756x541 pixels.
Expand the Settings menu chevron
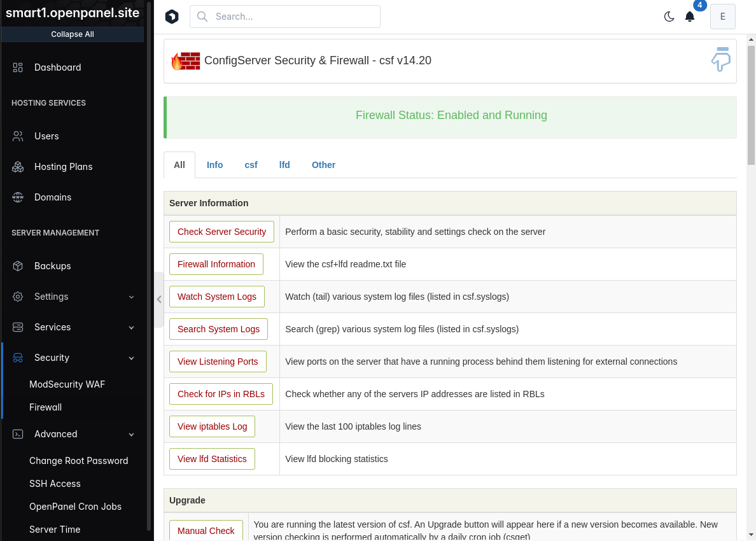tap(132, 297)
